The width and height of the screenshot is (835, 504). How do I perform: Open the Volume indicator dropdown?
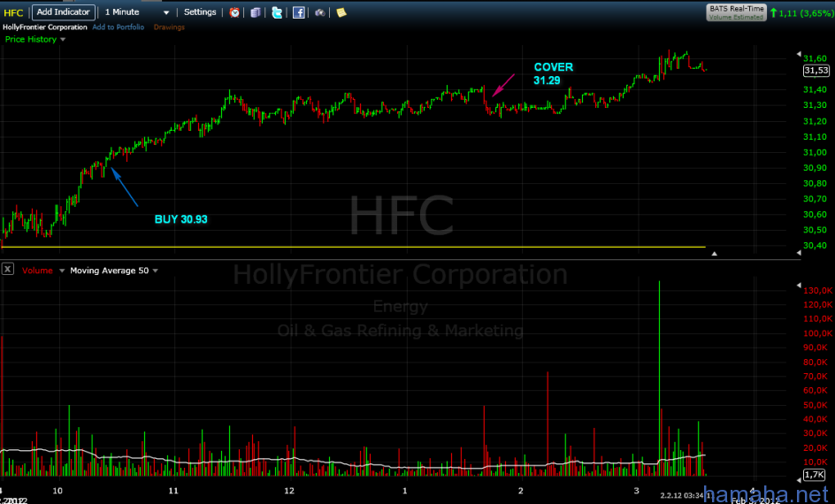click(x=61, y=271)
